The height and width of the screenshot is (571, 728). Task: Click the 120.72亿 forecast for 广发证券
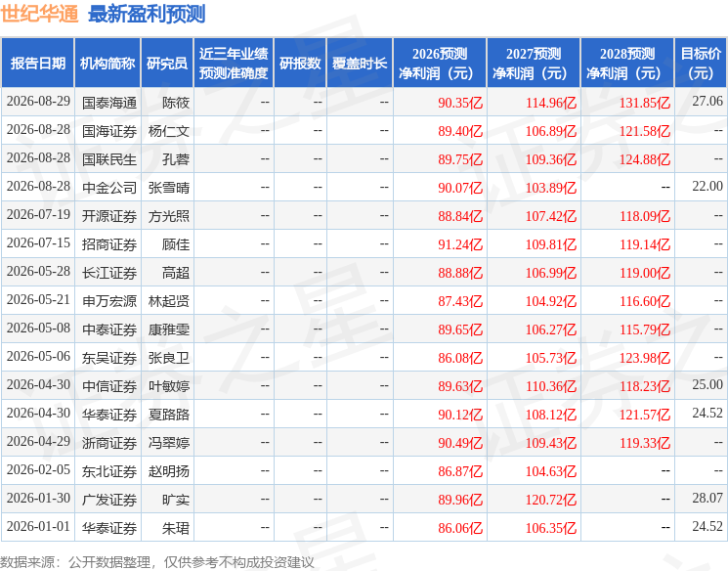551,500
